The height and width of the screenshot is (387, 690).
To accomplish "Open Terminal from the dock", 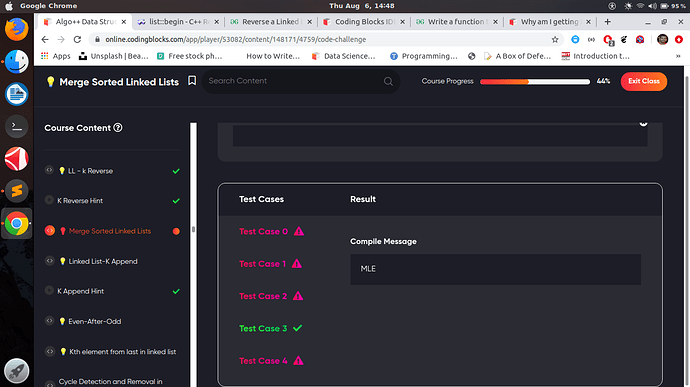I will point(17,127).
